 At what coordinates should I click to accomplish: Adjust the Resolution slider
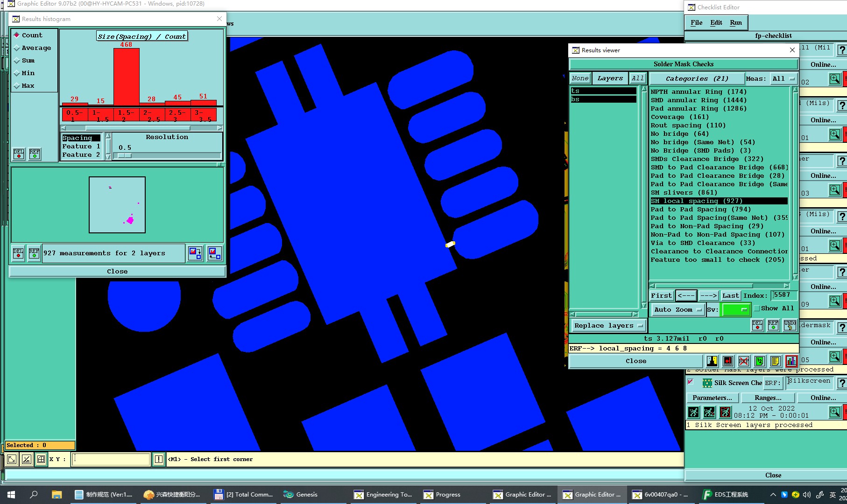125,156
